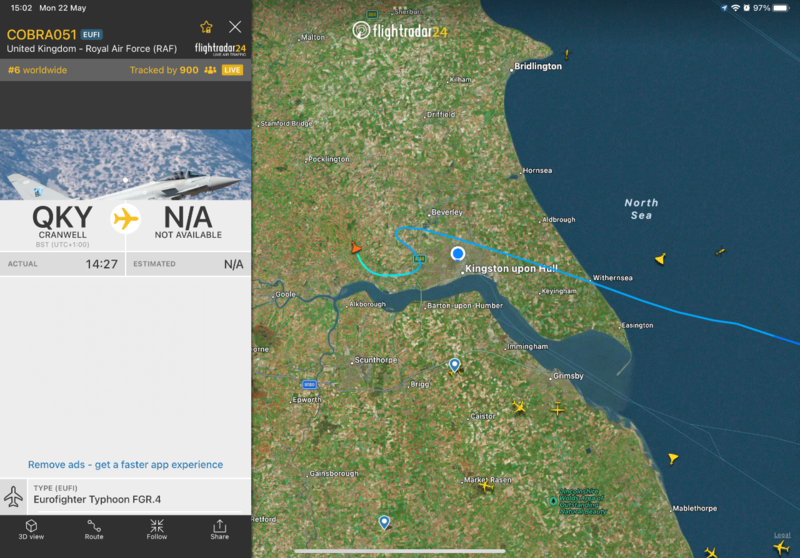Show the flight Route

point(94,529)
